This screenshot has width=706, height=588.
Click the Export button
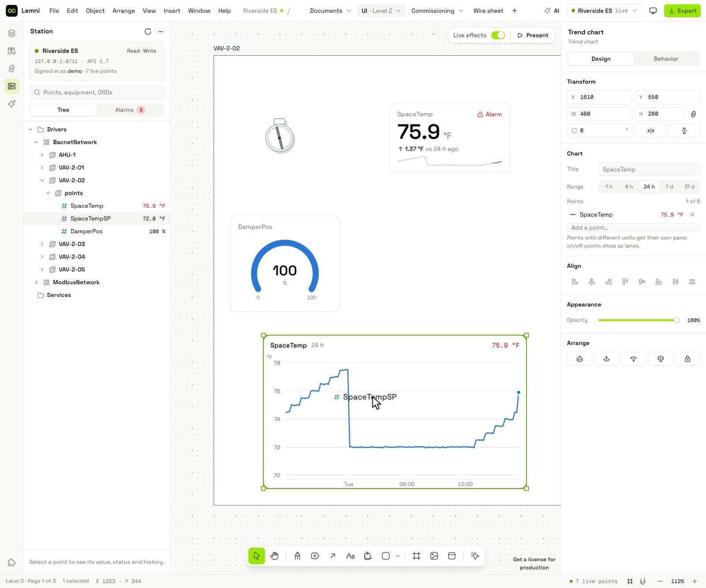pos(682,11)
